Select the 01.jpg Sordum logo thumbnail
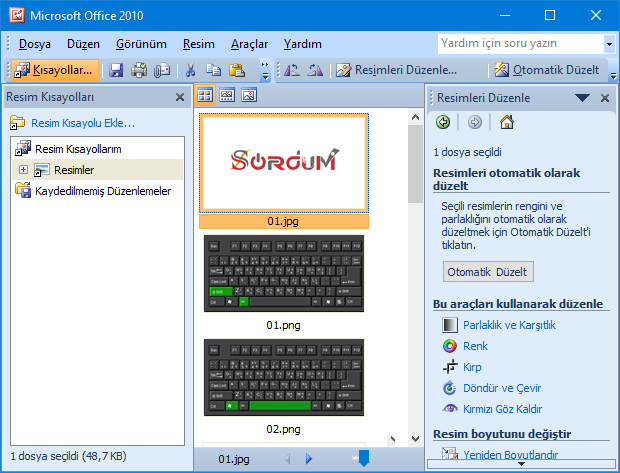The image size is (620, 473). (x=284, y=163)
